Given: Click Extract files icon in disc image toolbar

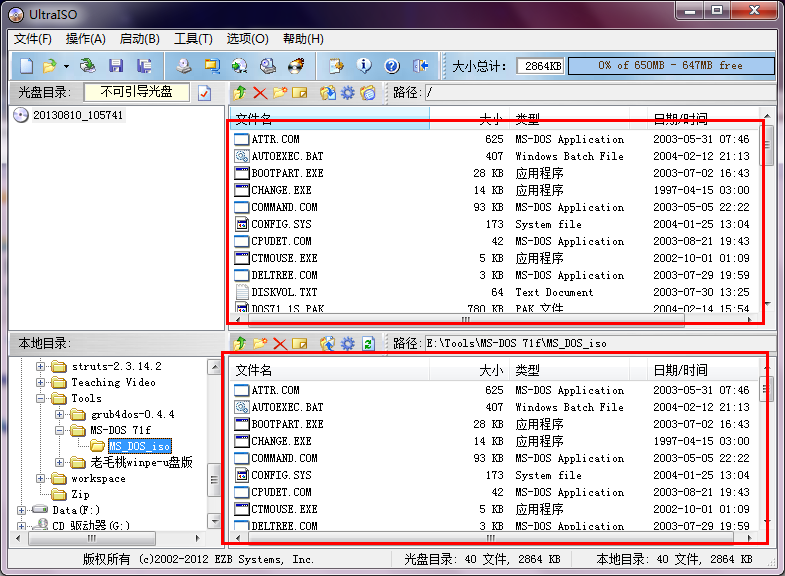Looking at the screenshot, I should click(x=328, y=93).
